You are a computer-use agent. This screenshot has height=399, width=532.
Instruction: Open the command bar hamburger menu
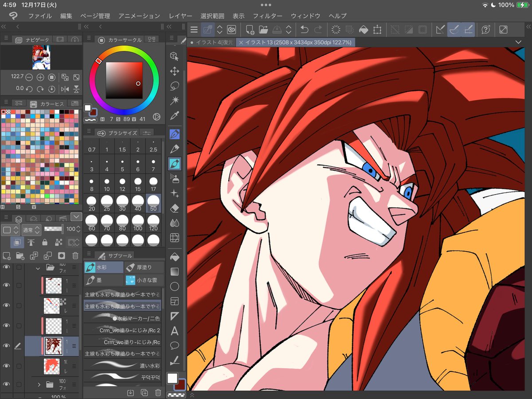click(x=194, y=30)
